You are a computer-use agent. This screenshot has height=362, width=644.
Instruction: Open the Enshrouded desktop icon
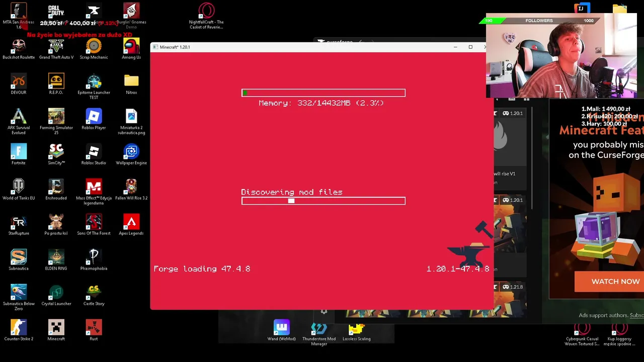click(x=56, y=190)
